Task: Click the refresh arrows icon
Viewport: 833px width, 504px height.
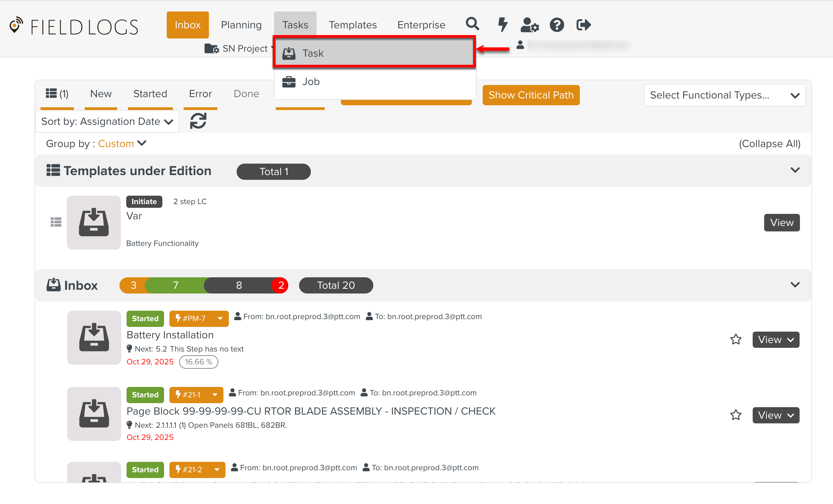Action: pyautogui.click(x=198, y=121)
